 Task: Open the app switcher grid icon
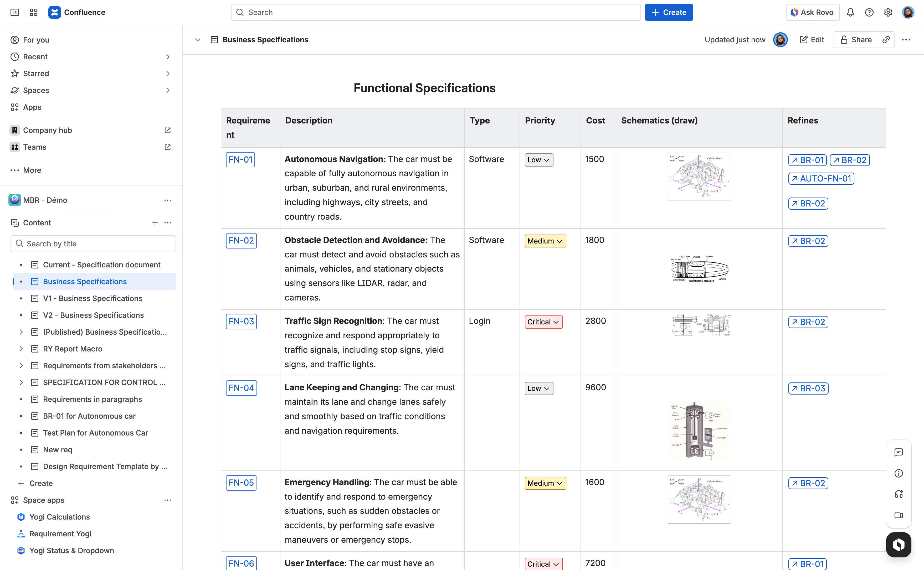pos(34,12)
